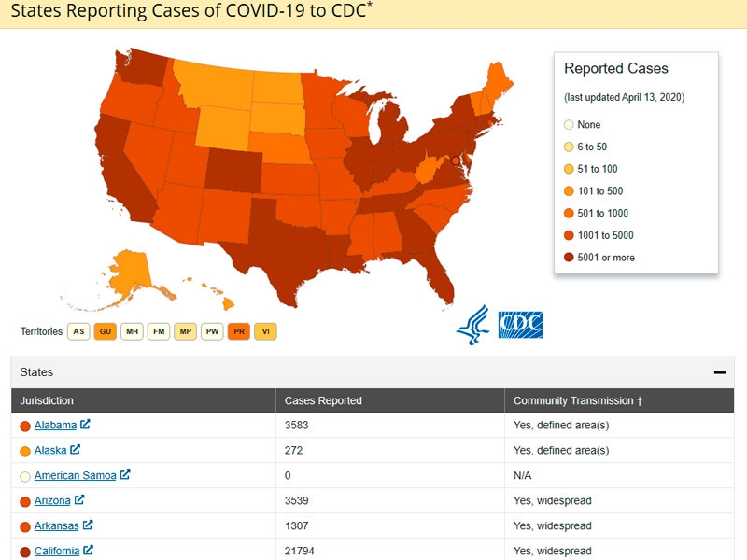Click the States section header bar
The height and width of the screenshot is (560, 747).
[373, 372]
